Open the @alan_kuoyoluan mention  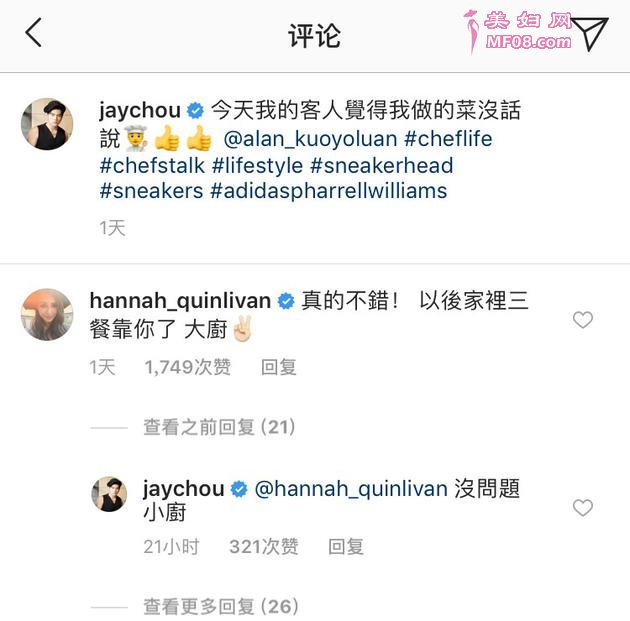(311, 139)
